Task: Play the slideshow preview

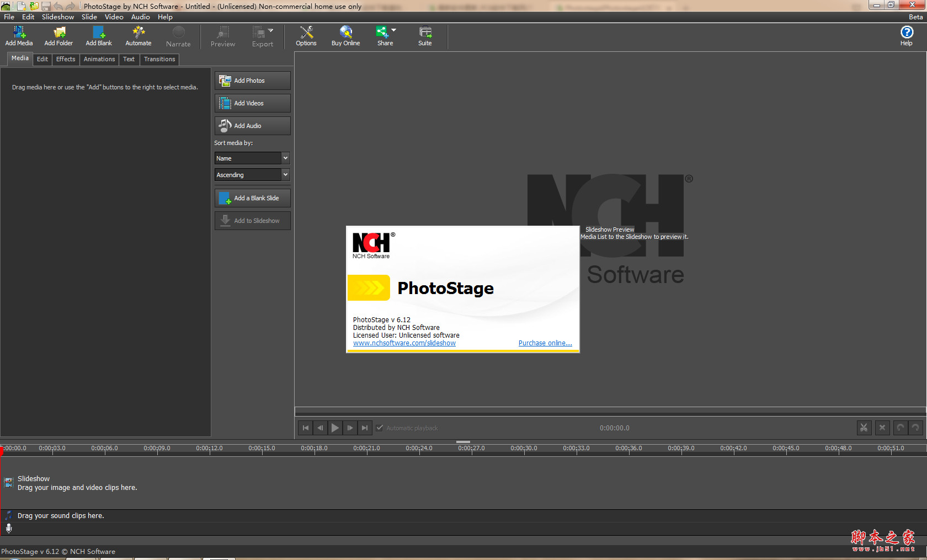Action: tap(335, 428)
